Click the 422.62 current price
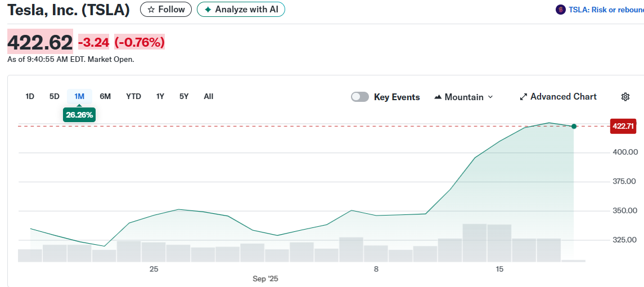Screen dimensions: 644x287 click(40, 42)
